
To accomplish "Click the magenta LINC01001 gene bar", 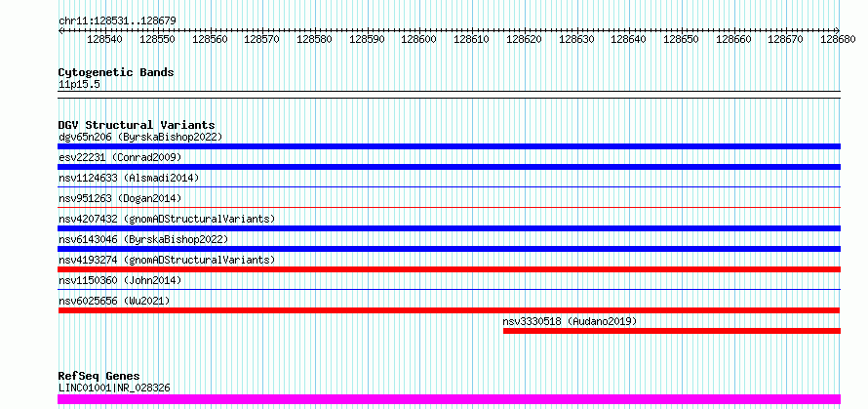I will pyautogui.click(x=449, y=399).
